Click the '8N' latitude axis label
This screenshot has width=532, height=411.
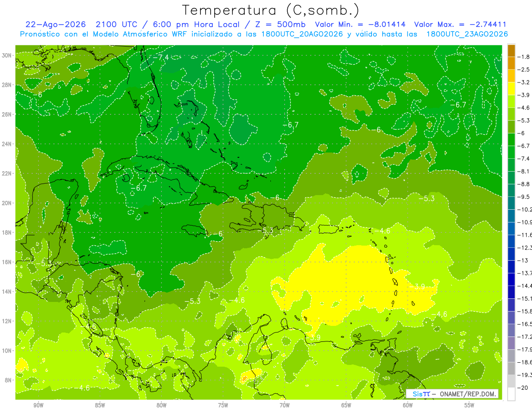tap(9, 380)
